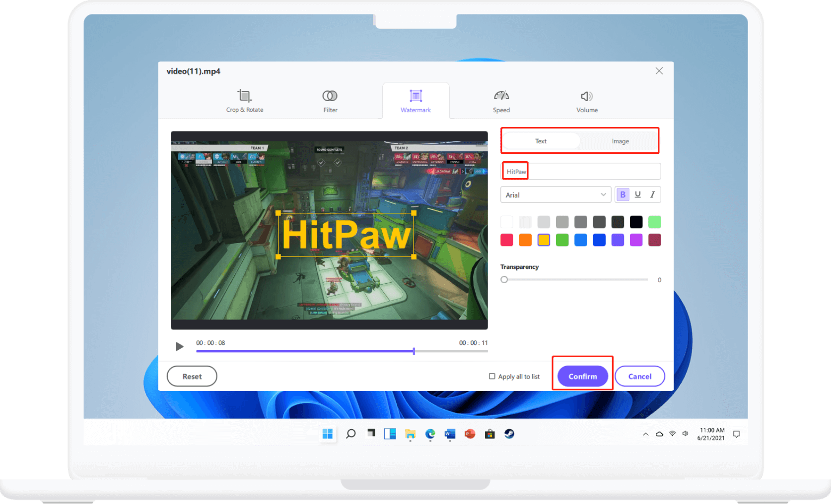Pick the black color swatch
Viewport: 831px width, 504px height.
[636, 222]
